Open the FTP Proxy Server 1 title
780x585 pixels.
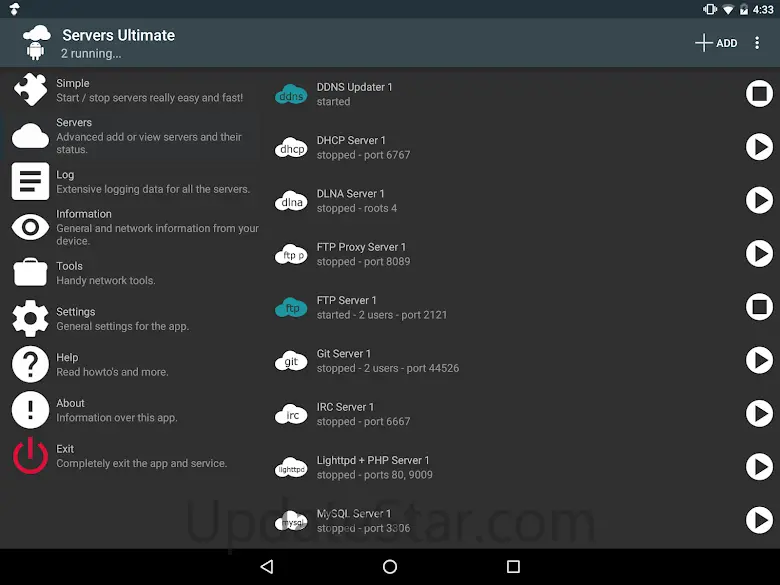click(361, 247)
